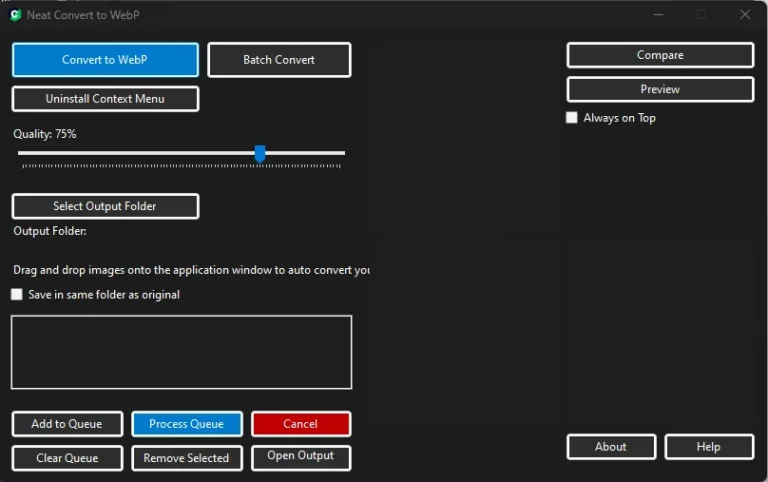Viewport: 768px width, 482px height.
Task: Open the Compare view
Action: tap(660, 55)
